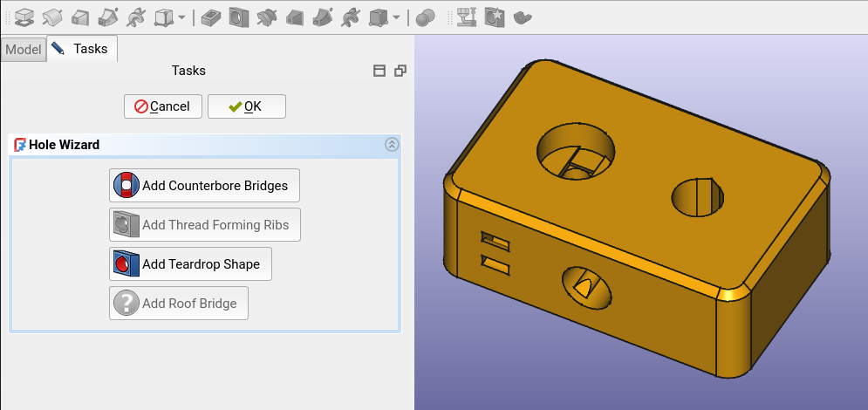Switch to the Model tab
The height and width of the screenshot is (410, 868).
click(x=24, y=49)
